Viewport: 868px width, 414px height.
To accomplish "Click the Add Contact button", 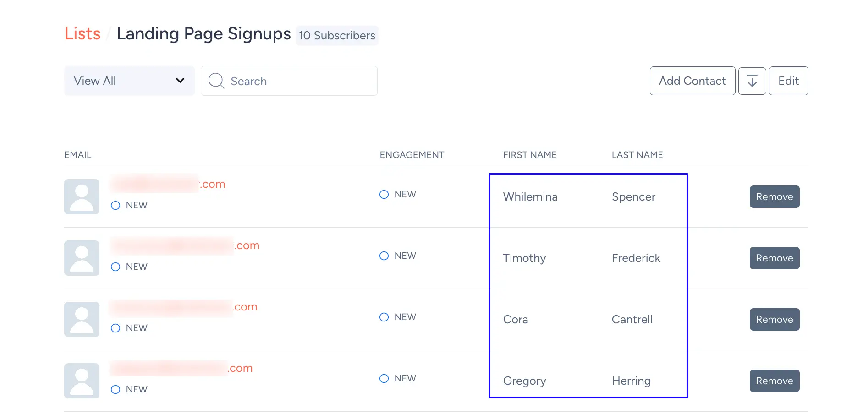I will point(692,81).
